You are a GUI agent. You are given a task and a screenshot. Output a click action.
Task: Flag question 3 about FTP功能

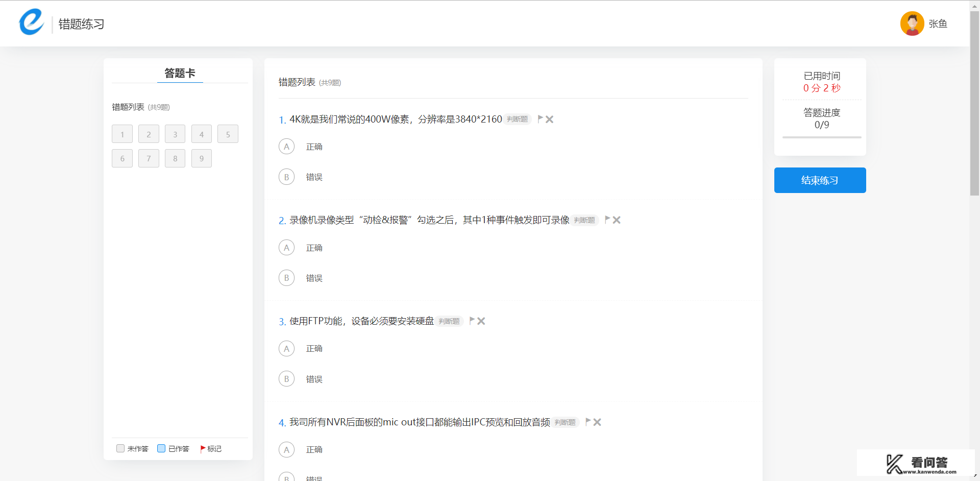[472, 321]
